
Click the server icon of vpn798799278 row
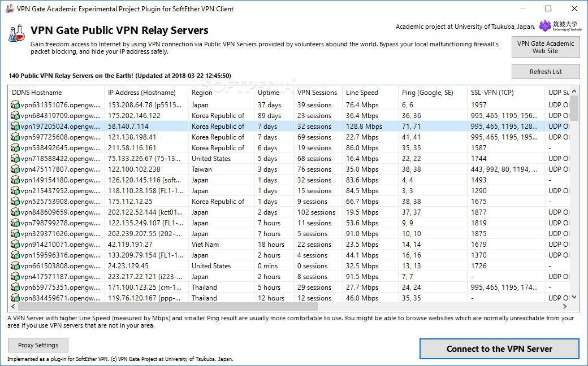click(15, 223)
